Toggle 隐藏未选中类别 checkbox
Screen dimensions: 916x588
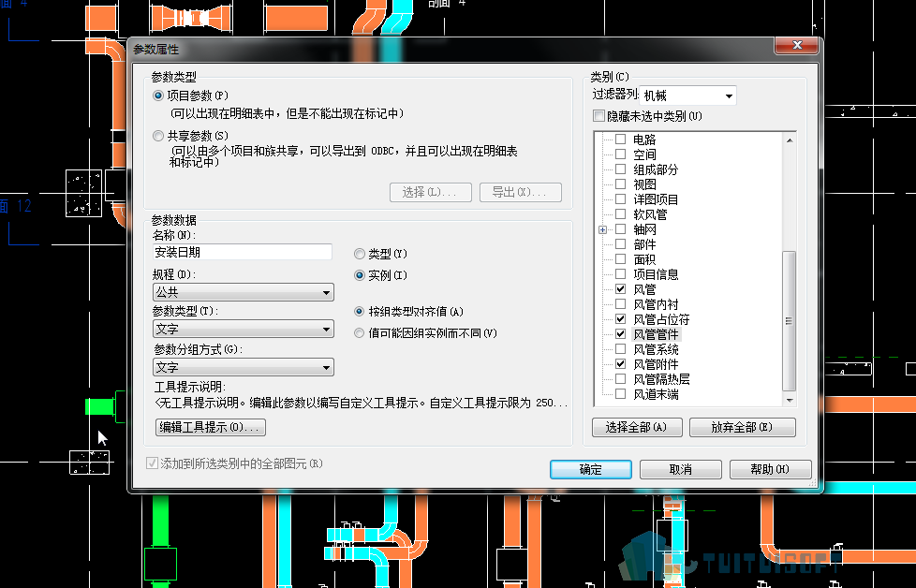pos(598,115)
